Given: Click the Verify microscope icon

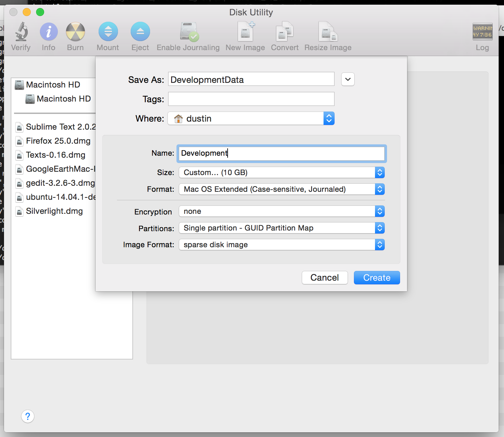Looking at the screenshot, I should click(x=21, y=32).
